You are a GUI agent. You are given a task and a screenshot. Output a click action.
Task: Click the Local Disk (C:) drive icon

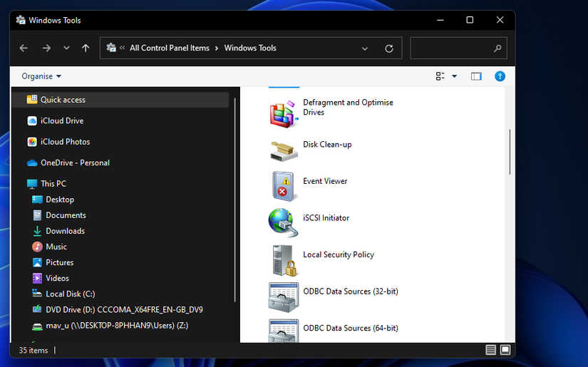[x=37, y=294]
